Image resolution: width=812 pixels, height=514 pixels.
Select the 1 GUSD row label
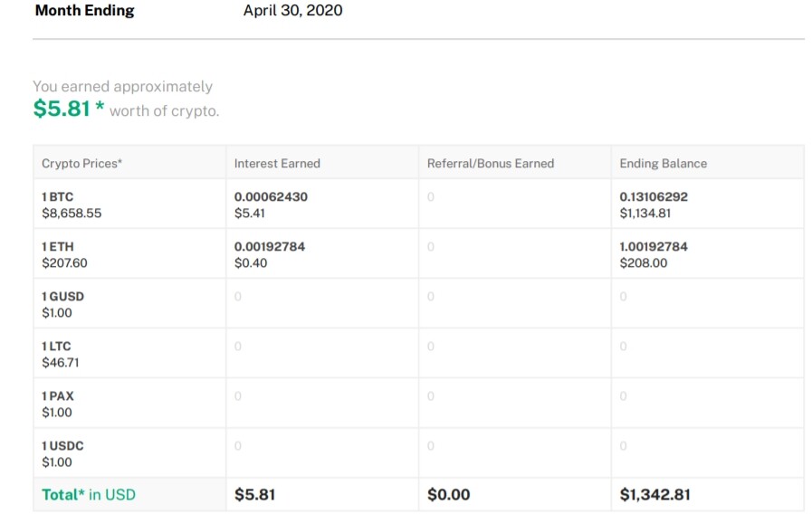[x=62, y=297]
